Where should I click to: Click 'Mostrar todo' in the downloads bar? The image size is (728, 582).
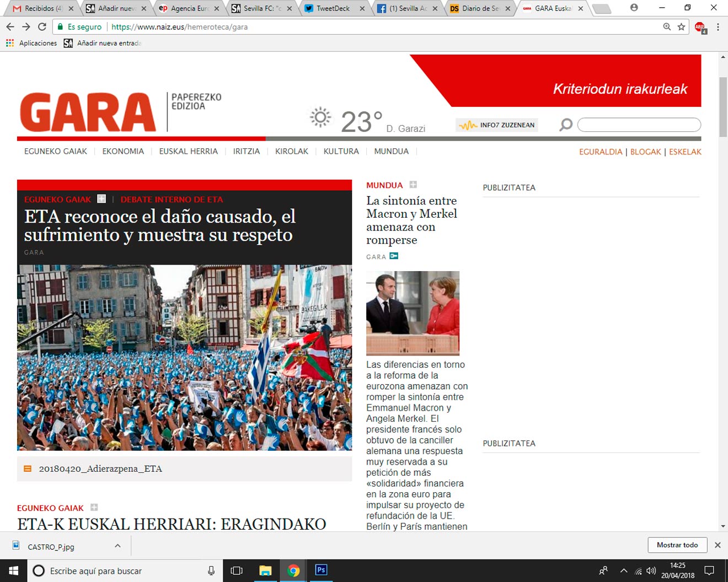point(677,545)
